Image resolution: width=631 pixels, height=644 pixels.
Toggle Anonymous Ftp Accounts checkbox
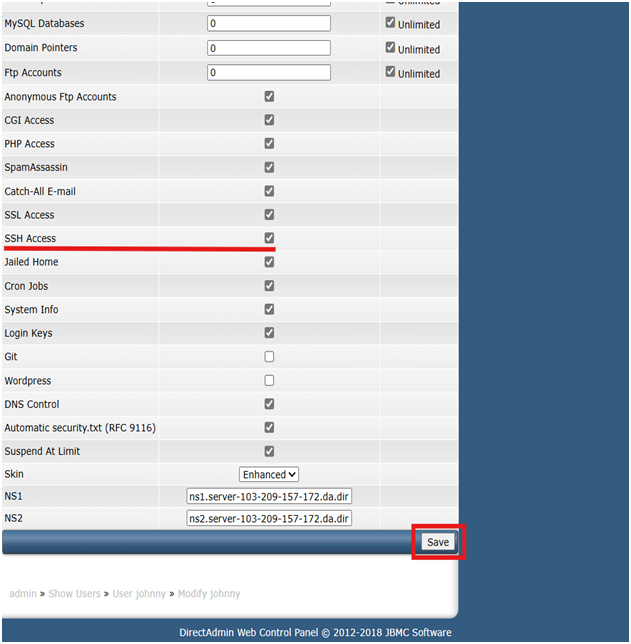(269, 97)
